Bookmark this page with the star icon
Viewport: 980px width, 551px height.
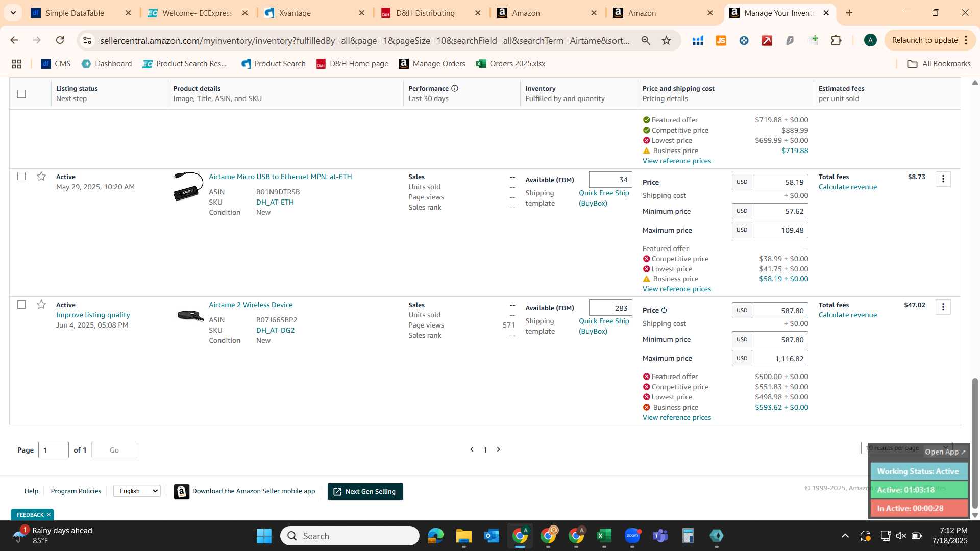click(666, 40)
